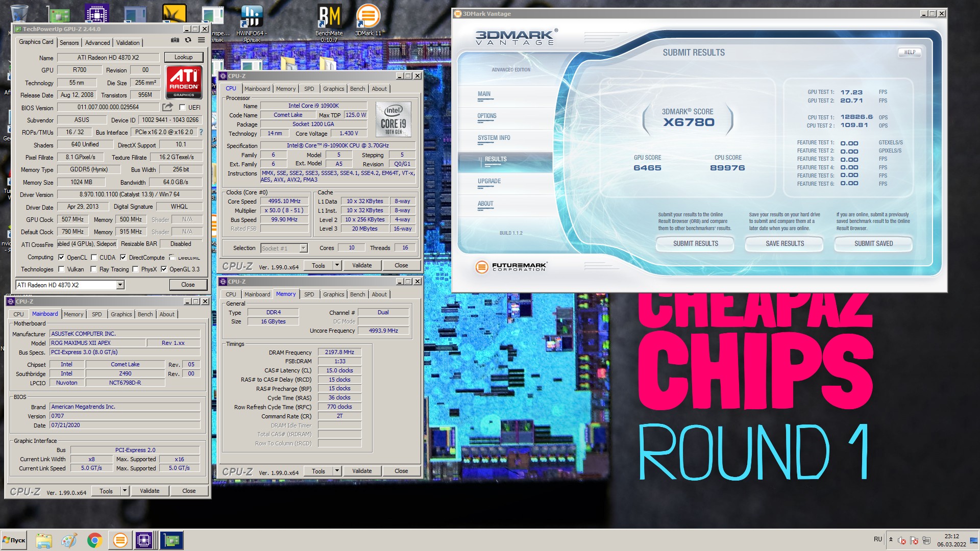Open the Validation tab in GPU-Z
980x551 pixels.
click(128, 43)
